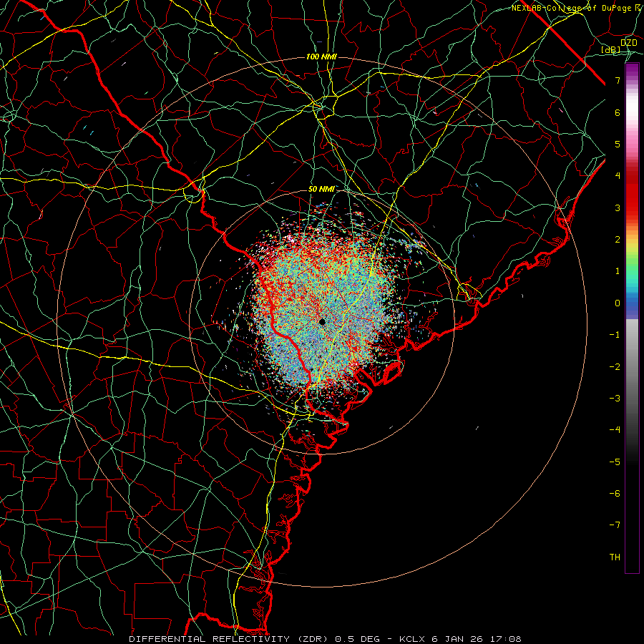Viewport: 644px width, 644px height.
Task: Click the "2" value on the color scale
Action: (618, 240)
